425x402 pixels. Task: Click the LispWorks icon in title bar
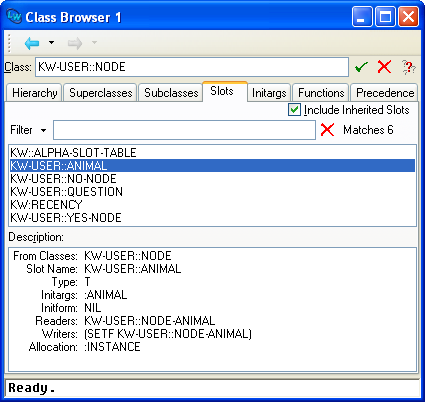(14, 16)
